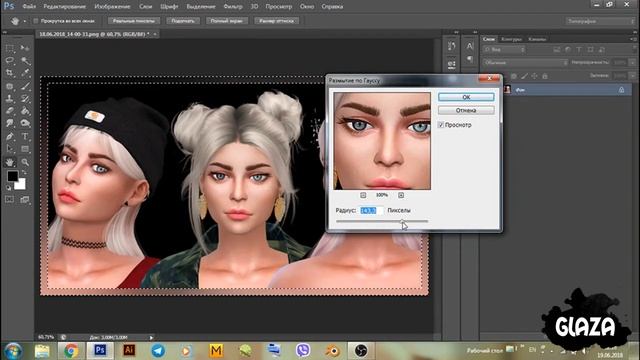The image size is (640, 360).
Task: Open the History panel icon
Action: [x=451, y=46]
